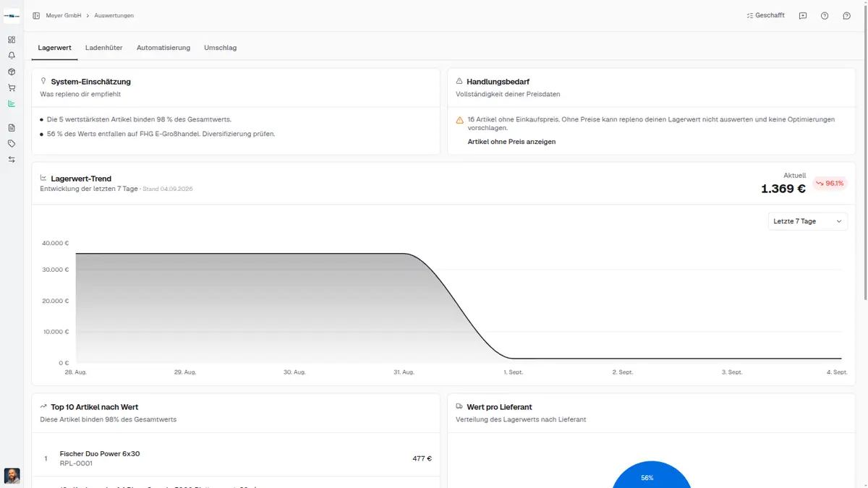868x488 pixels.
Task: Click the red 96.1% trend badge
Action: coord(830,183)
